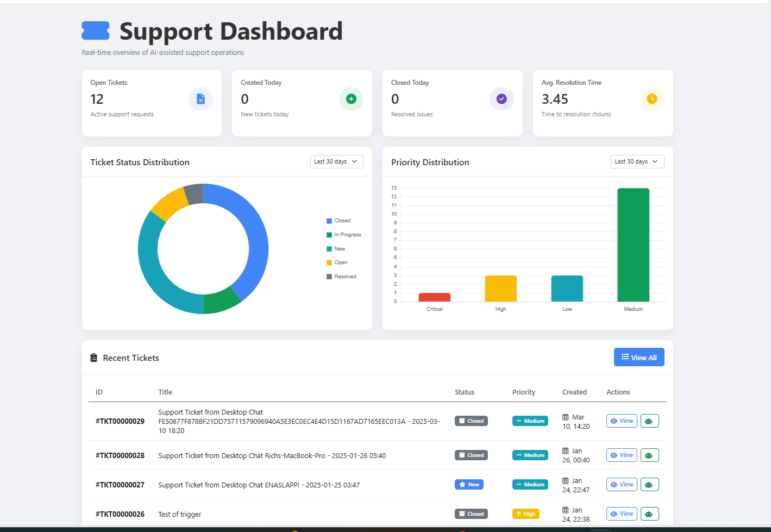This screenshot has height=532, width=771.
Task: Click calendar icon next to Mar 10, 14:20
Action: [566, 417]
